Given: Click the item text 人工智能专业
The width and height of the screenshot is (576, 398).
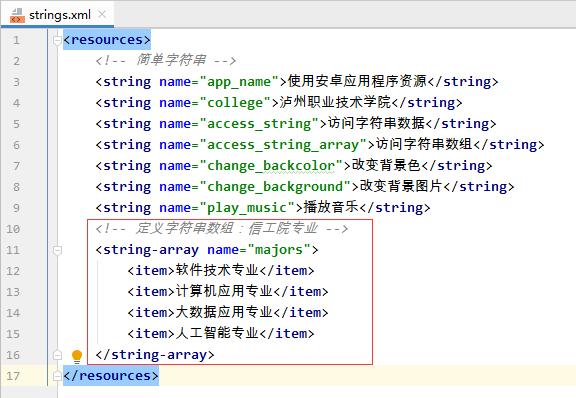Looking at the screenshot, I should [217, 333].
